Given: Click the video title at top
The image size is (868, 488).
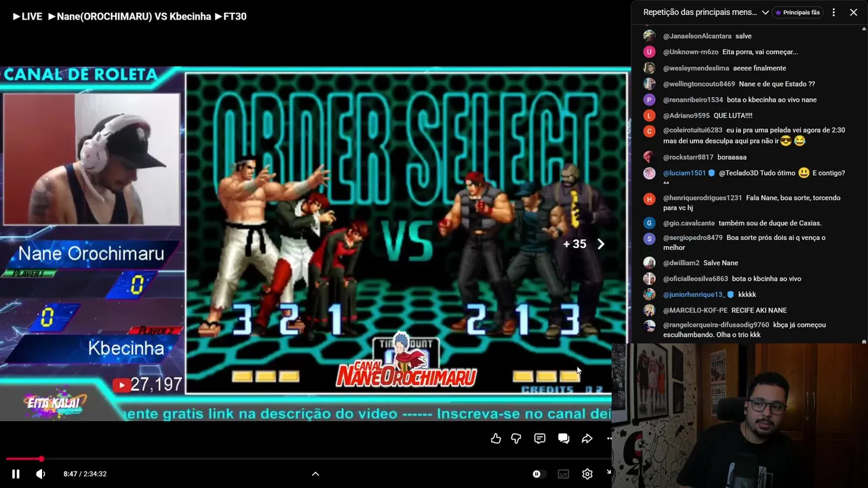Looking at the screenshot, I should click(x=130, y=16).
